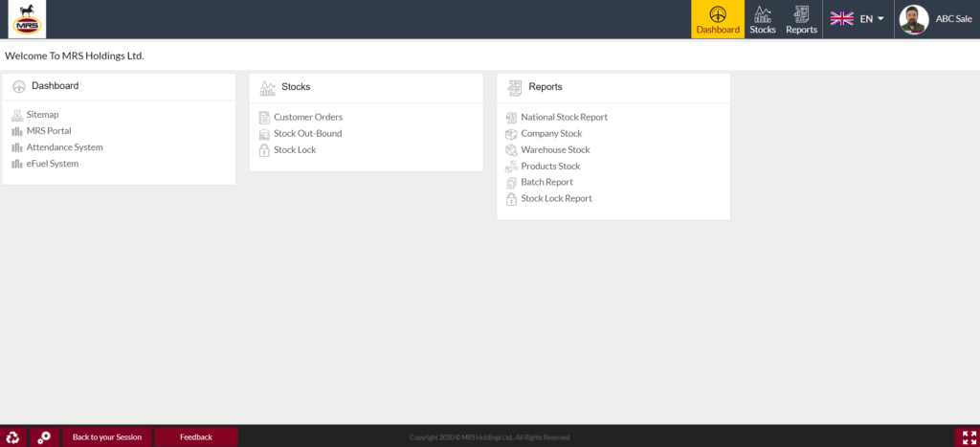Open the MRS Portal link
980x447 pixels.
click(49, 131)
